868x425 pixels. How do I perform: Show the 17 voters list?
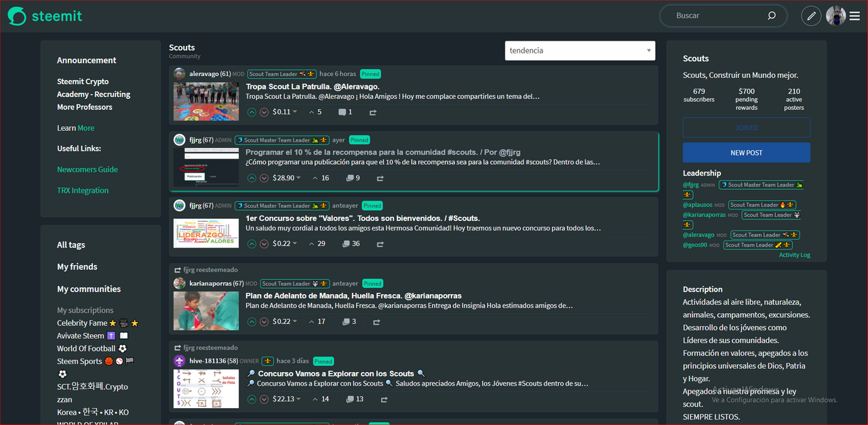pos(317,322)
